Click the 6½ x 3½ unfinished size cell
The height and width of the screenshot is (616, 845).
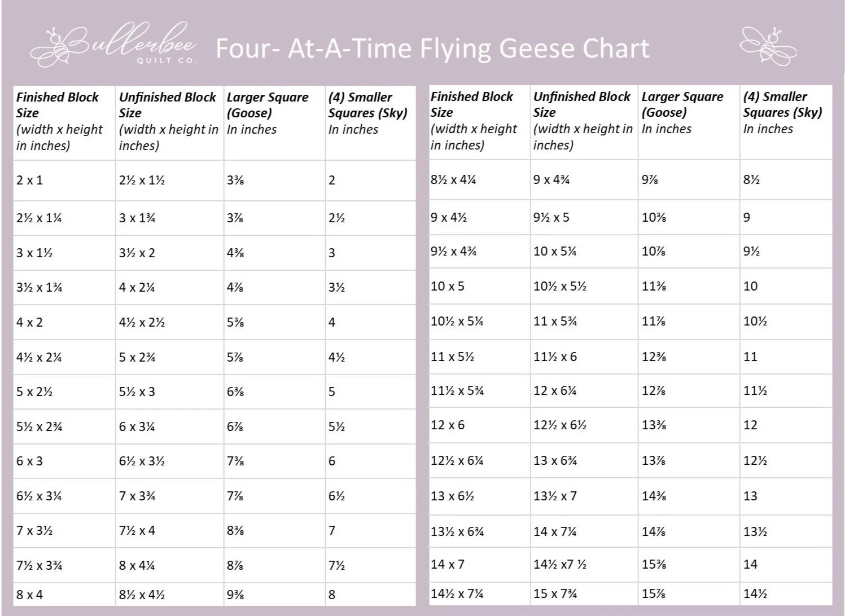point(169,461)
